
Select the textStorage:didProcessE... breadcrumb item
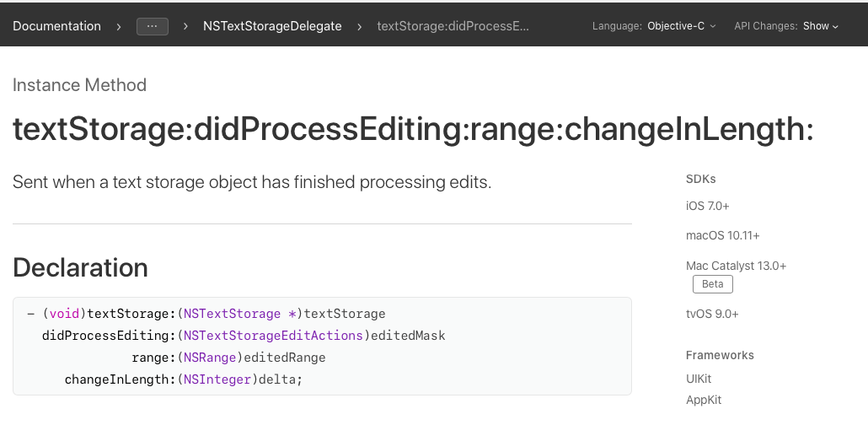click(x=453, y=26)
